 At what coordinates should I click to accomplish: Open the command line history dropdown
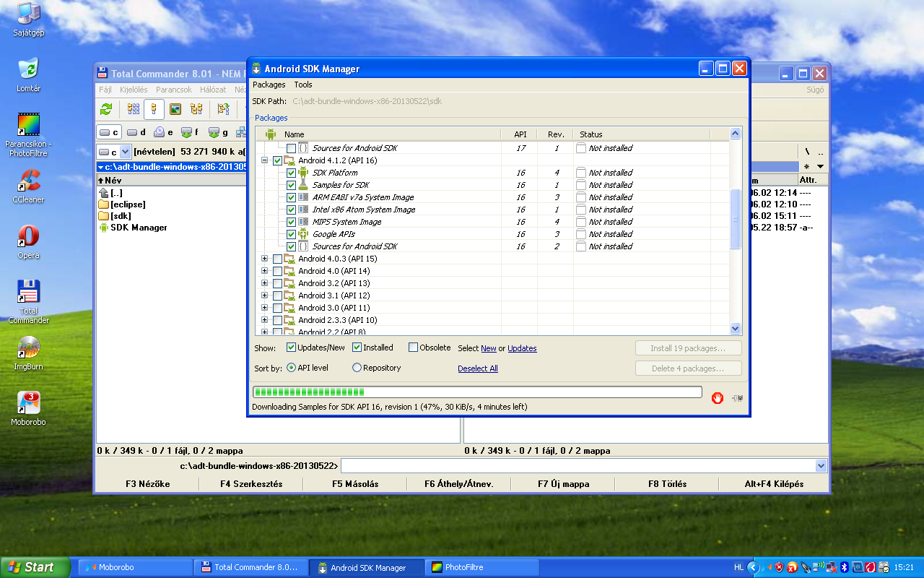tap(820, 466)
